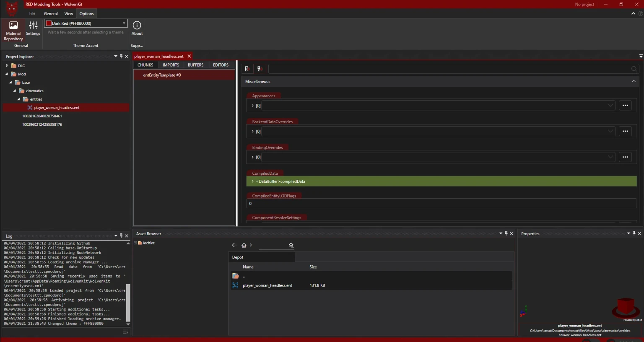Pin the Asset Browser panel
The image size is (644, 342).
pyautogui.click(x=506, y=233)
